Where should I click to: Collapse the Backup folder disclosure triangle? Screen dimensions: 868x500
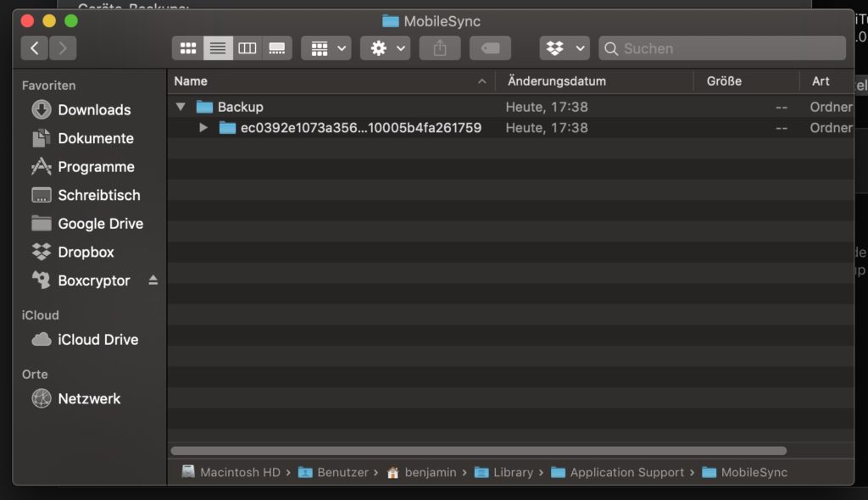click(x=181, y=106)
